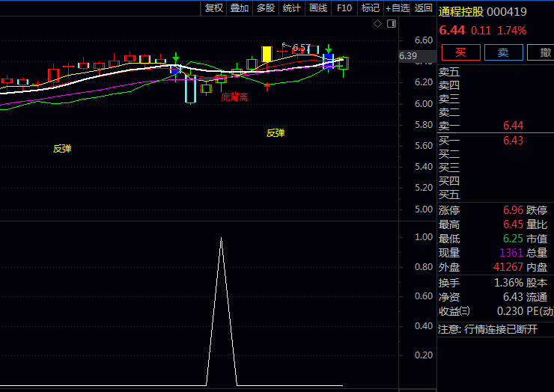Image resolution: width=554 pixels, height=392 pixels.
Task: Open the 统计 statistics menu
Action: click(292, 8)
